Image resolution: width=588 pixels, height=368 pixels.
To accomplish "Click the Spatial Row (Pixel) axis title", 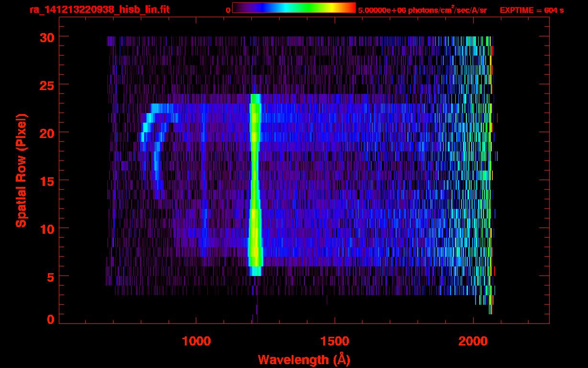I will point(21,170).
